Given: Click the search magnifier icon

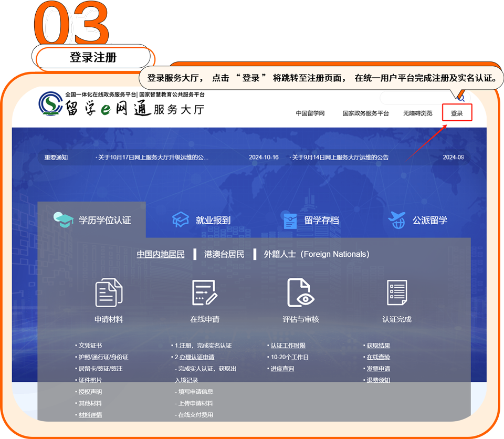Looking at the screenshot, I should 461,98.
